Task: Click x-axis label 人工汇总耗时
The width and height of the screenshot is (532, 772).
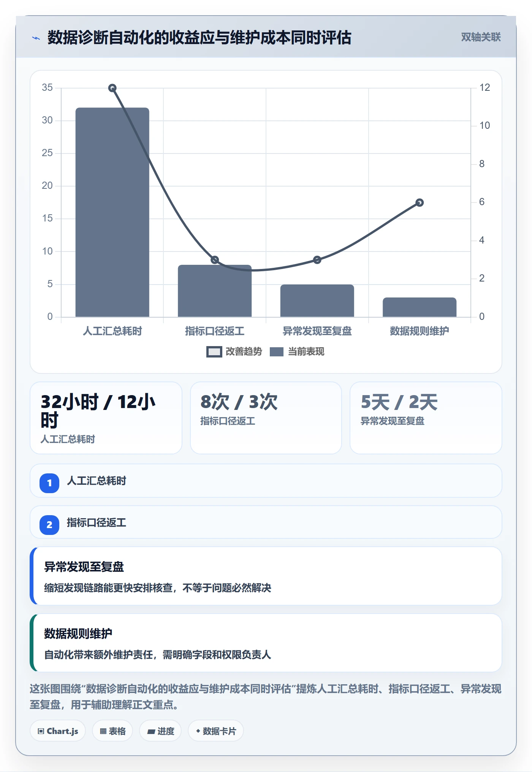Action: coord(112,331)
